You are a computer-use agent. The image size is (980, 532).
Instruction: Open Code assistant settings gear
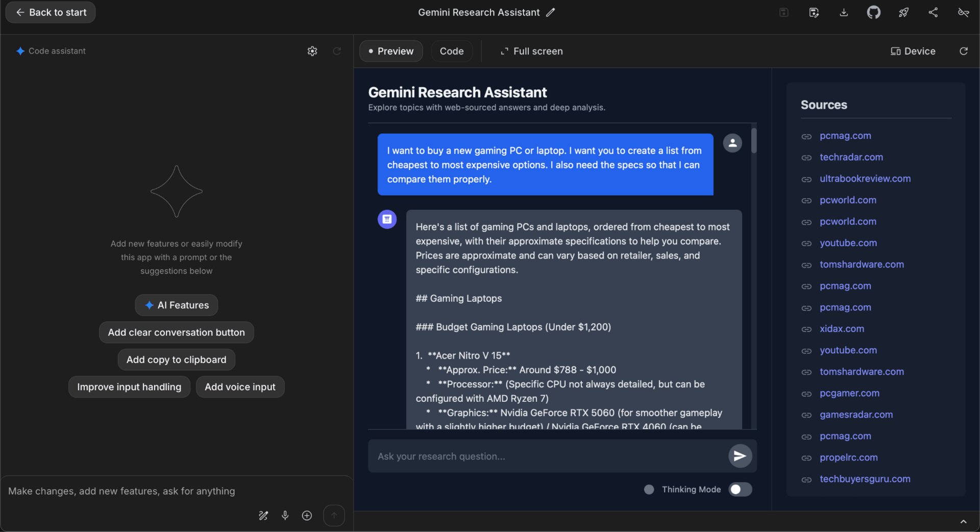(x=312, y=51)
